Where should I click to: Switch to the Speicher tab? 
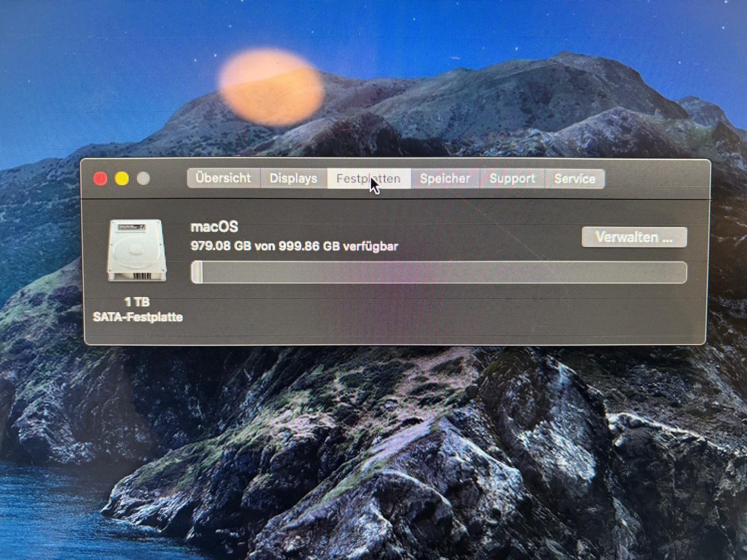click(x=445, y=178)
